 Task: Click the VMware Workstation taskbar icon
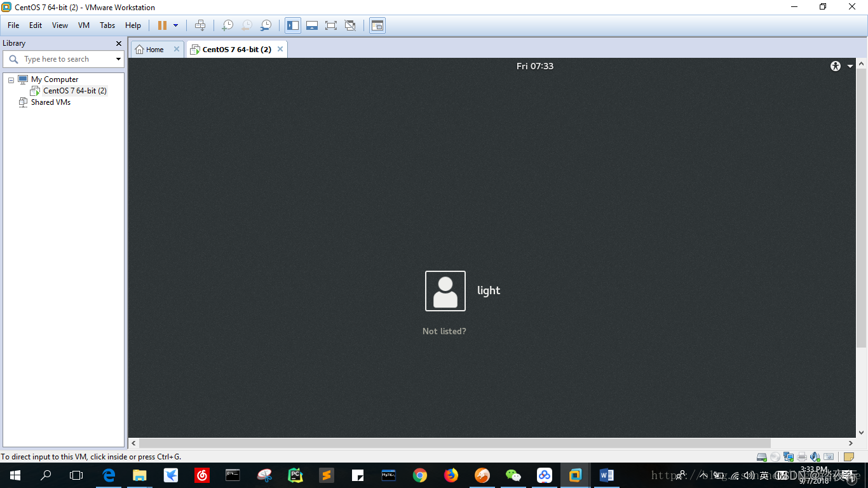pyautogui.click(x=576, y=475)
